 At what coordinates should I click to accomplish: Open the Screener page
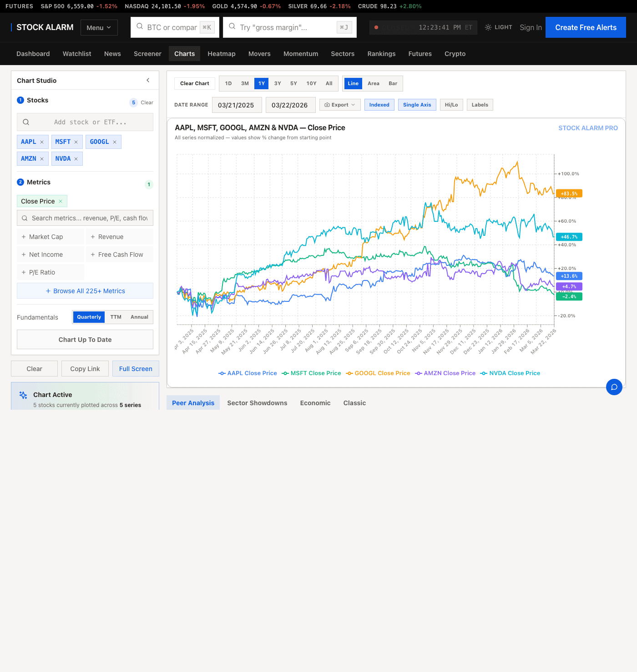(x=147, y=54)
